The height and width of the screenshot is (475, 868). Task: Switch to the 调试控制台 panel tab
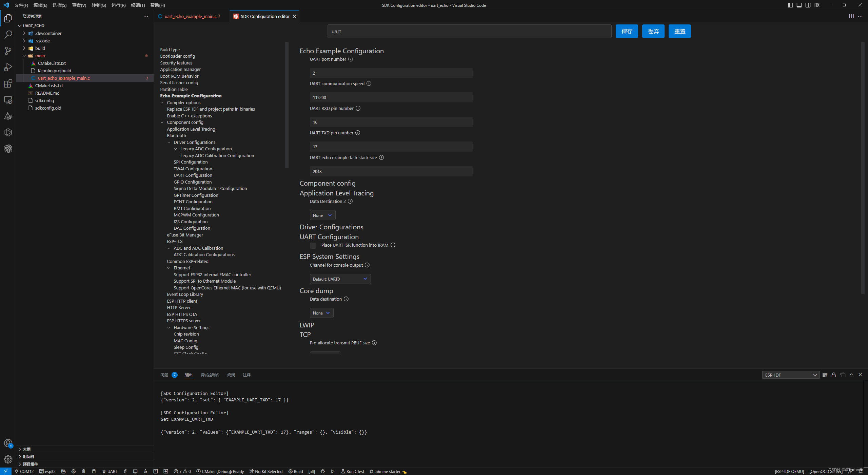210,375
